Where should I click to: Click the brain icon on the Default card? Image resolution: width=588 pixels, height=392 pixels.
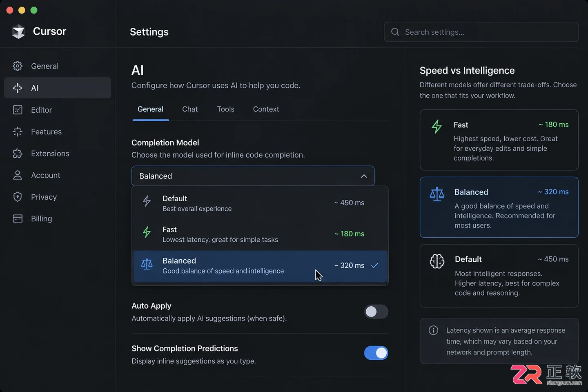tap(437, 261)
